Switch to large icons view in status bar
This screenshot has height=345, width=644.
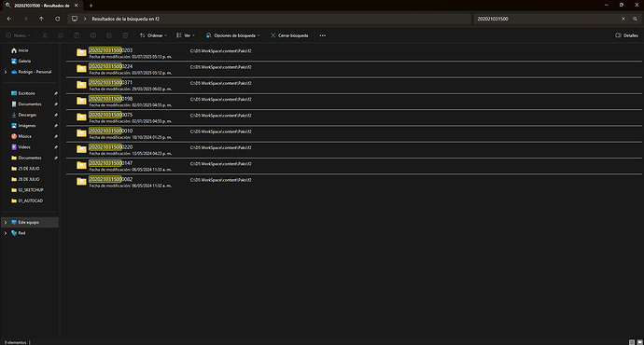click(x=640, y=342)
